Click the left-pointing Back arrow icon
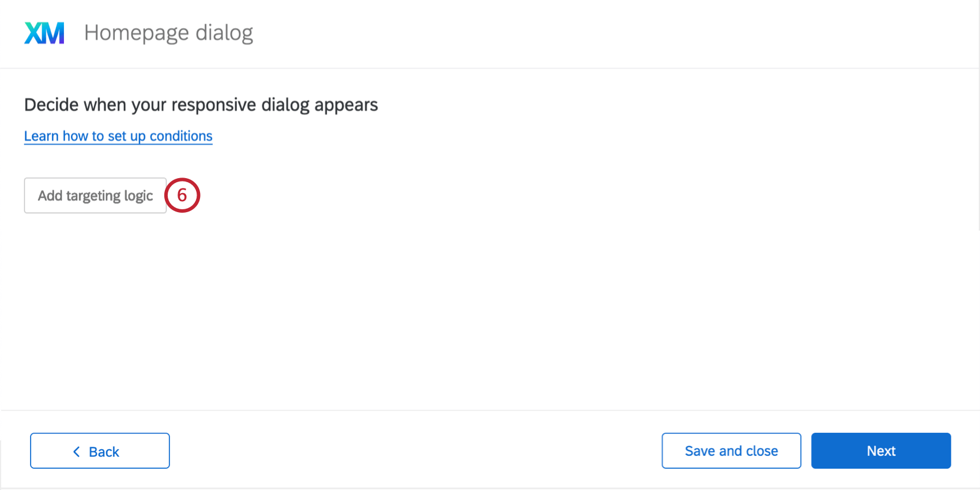Screen dimensions: 980x490 (77, 451)
